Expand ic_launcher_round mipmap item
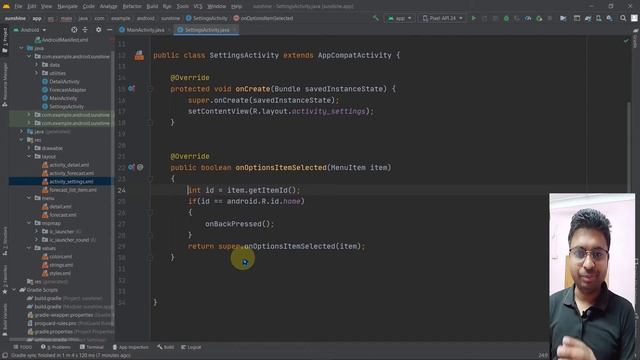Image resolution: width=640 pixels, height=360 pixels. (x=36, y=240)
